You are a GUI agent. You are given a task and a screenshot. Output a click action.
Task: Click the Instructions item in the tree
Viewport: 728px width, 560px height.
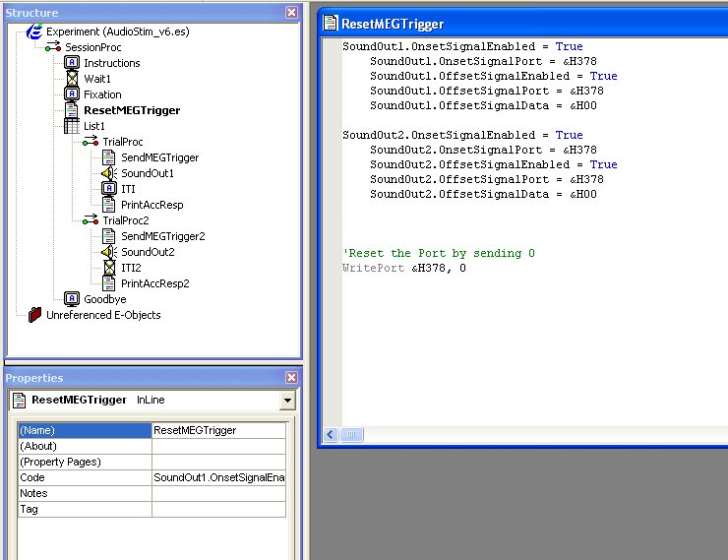[x=111, y=63]
